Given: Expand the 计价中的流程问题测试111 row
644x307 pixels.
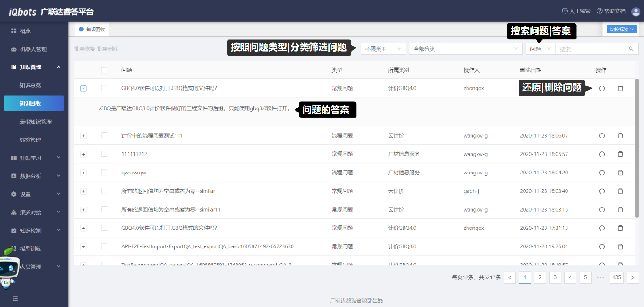Looking at the screenshot, I should coord(83,136).
